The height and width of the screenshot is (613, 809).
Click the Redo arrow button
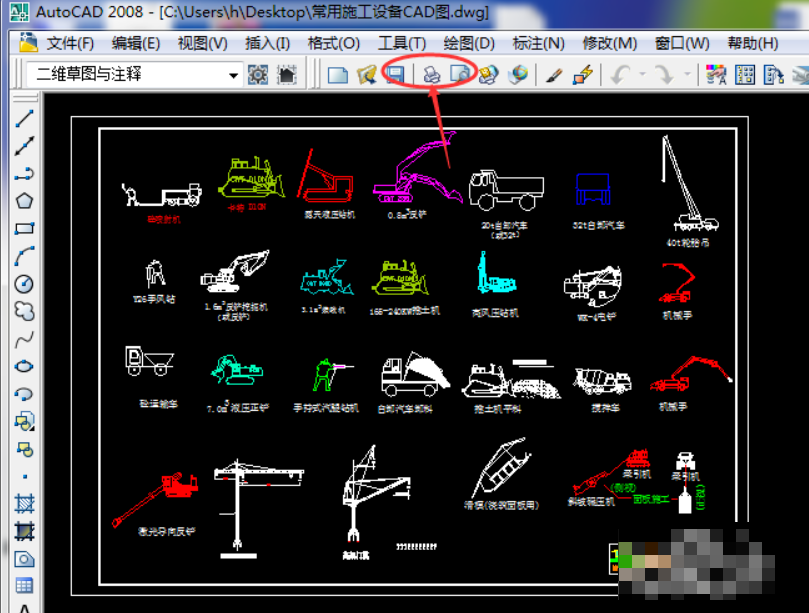click(664, 75)
